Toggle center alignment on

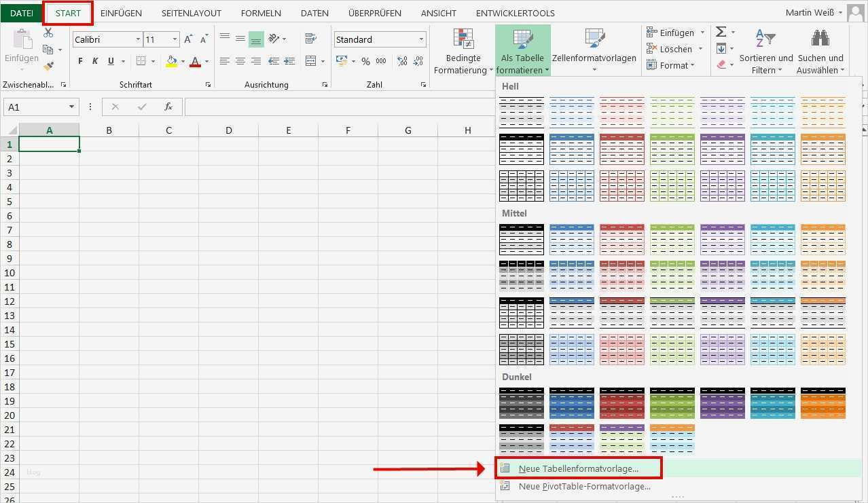240,61
